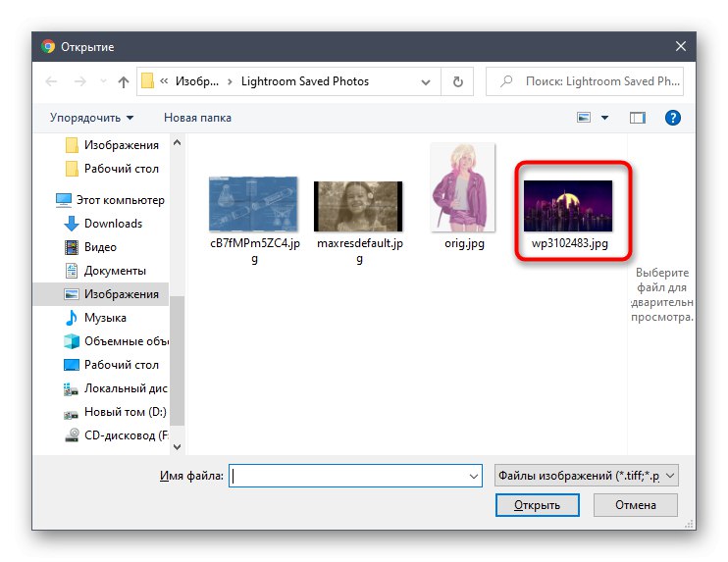Click the sidebar scroll down arrow
The height and width of the screenshot is (562, 728).
coord(177,447)
